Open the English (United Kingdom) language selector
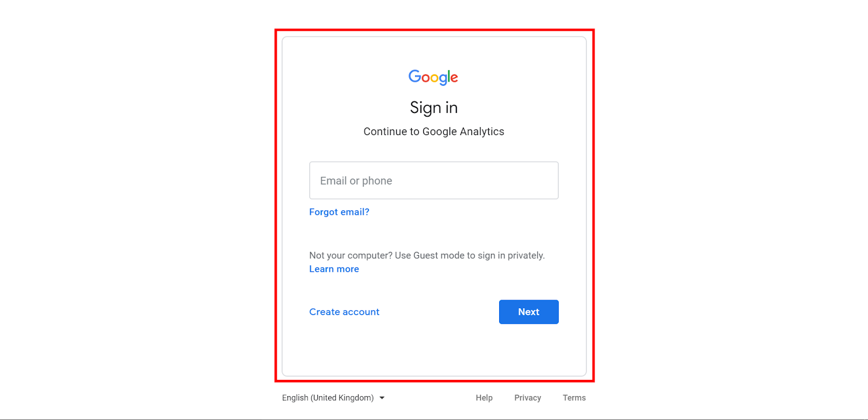This screenshot has width=868, height=420. tap(328, 398)
